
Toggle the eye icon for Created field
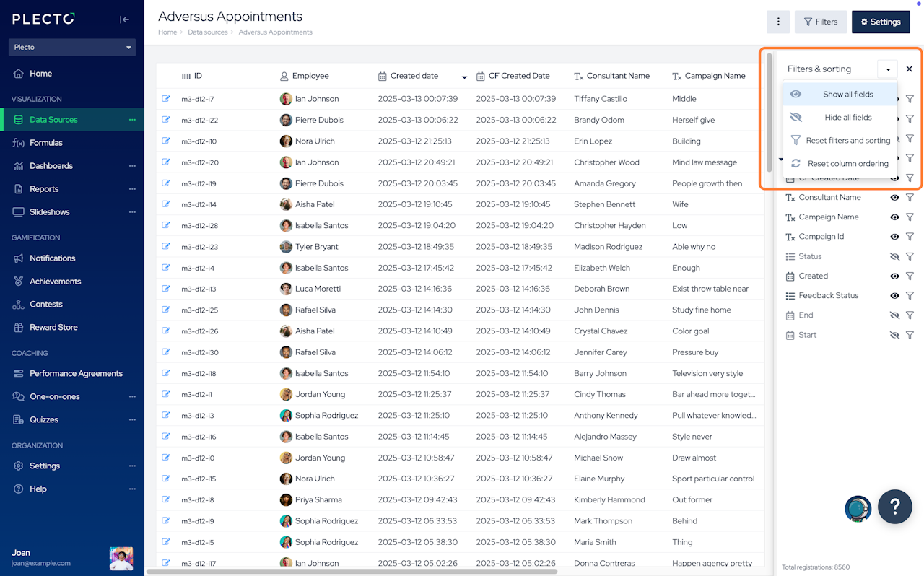894,276
